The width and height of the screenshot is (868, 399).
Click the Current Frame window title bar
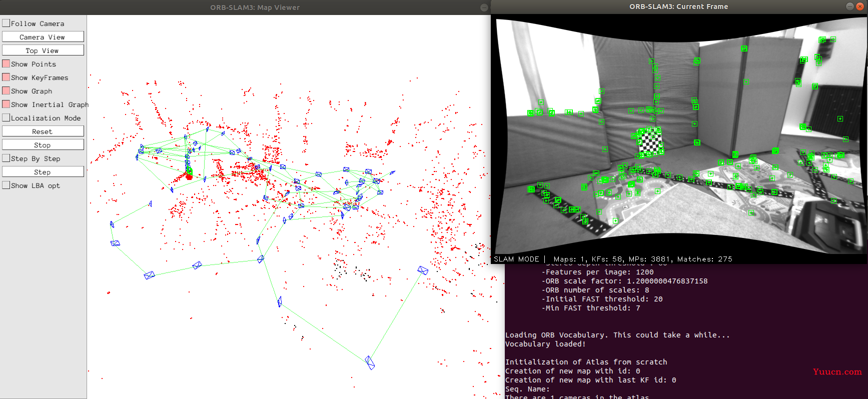coord(678,6)
